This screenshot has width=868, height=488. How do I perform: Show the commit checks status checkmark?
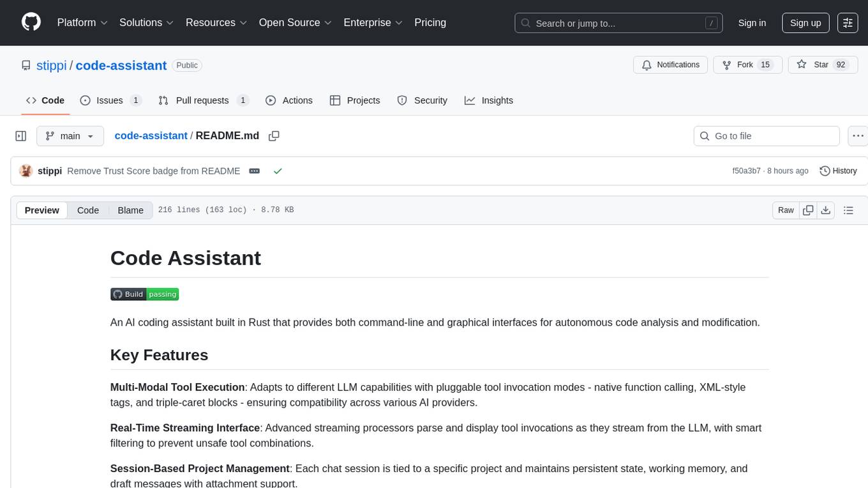tap(278, 171)
